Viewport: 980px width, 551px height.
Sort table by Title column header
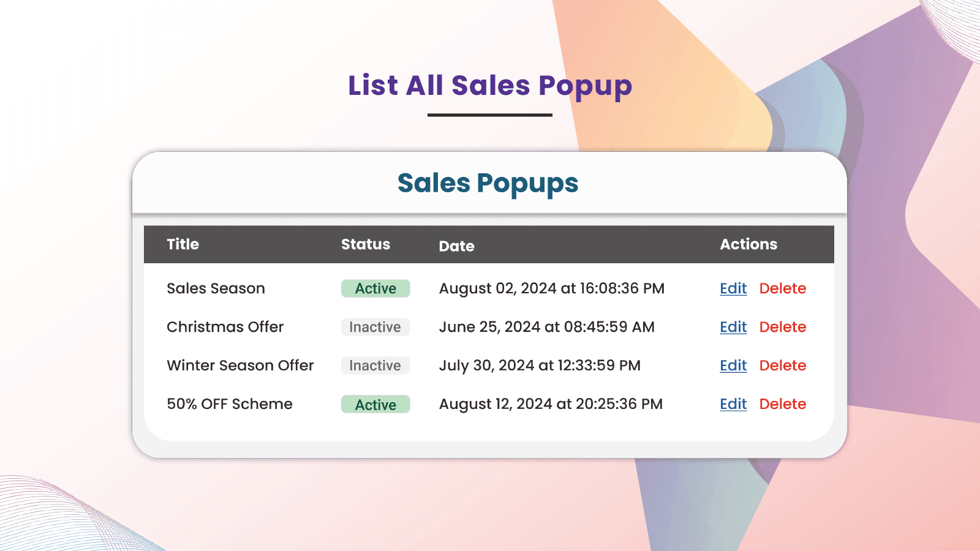(x=183, y=244)
